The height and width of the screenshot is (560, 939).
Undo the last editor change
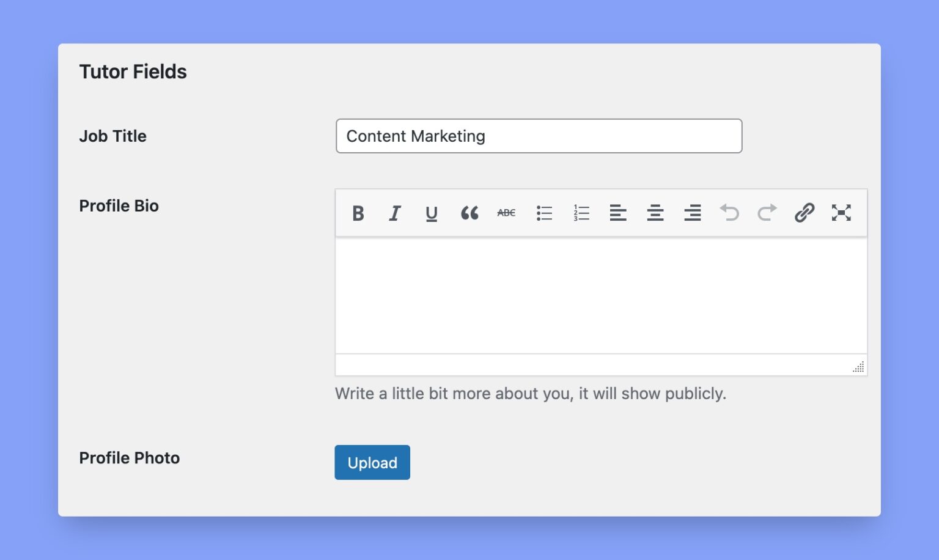(729, 213)
